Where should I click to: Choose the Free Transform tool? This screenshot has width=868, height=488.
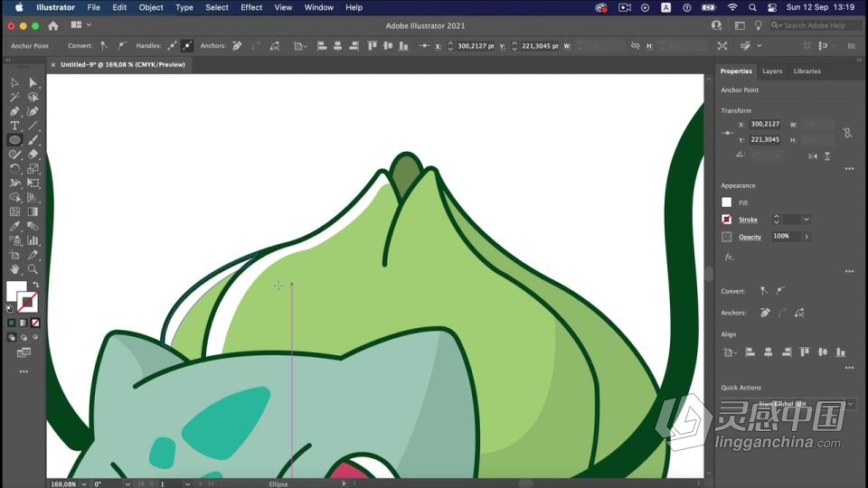(x=33, y=183)
